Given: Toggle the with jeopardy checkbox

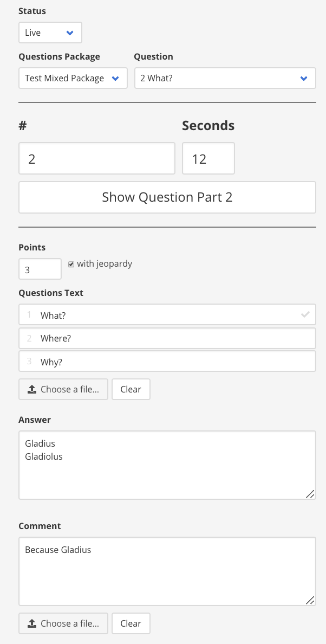Looking at the screenshot, I should tap(71, 265).
